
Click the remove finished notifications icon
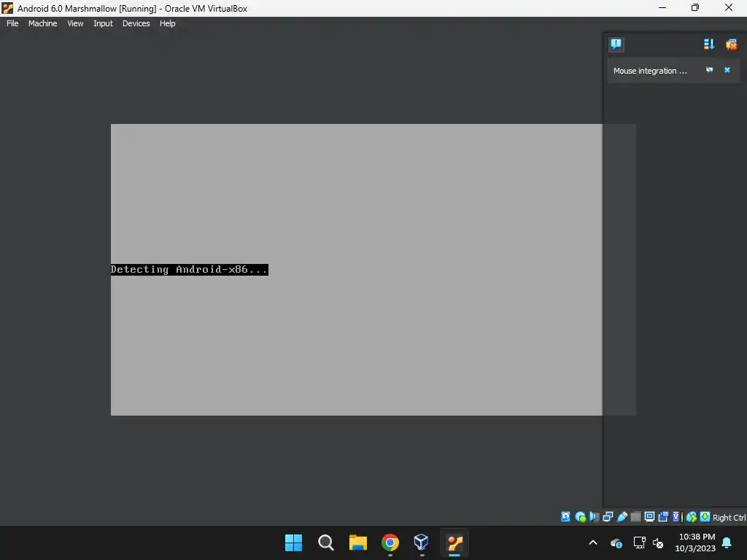point(731,44)
